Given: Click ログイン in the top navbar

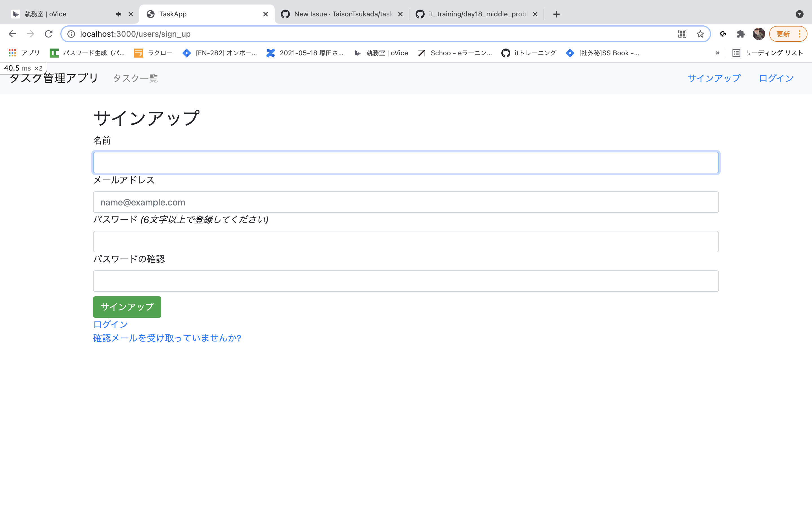Looking at the screenshot, I should pos(776,78).
